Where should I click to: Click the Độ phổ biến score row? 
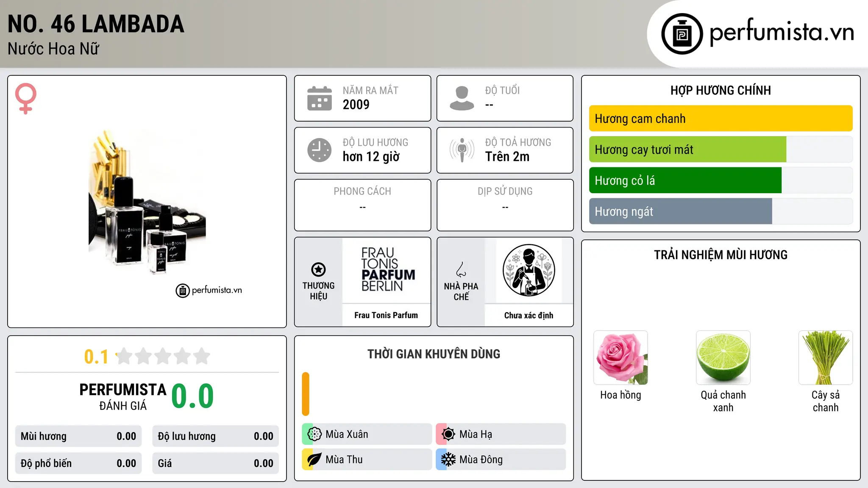point(78,463)
